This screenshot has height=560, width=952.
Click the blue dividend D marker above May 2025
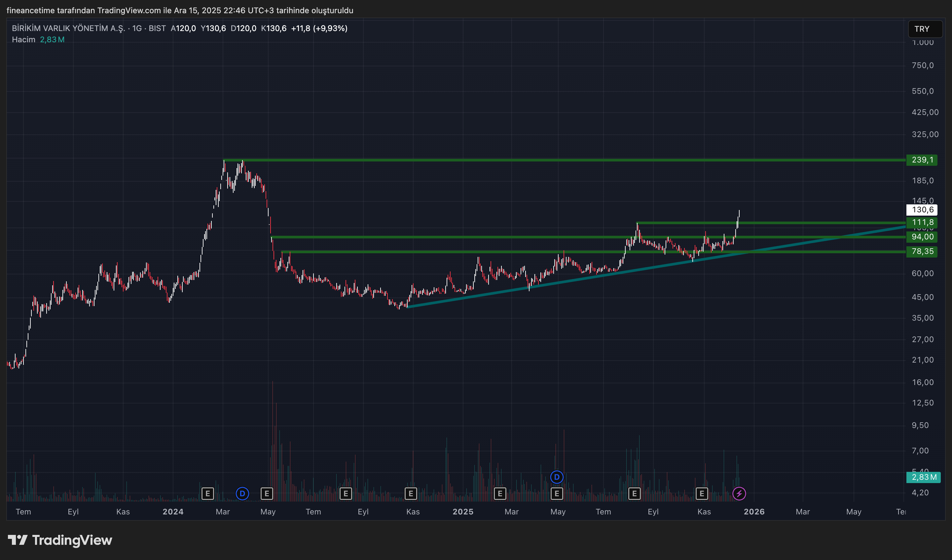557,477
